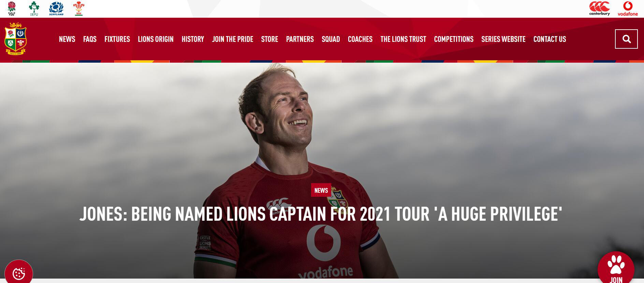Click the England Rugby rose logo
Screen dimensions: 644x283
pos(12,9)
